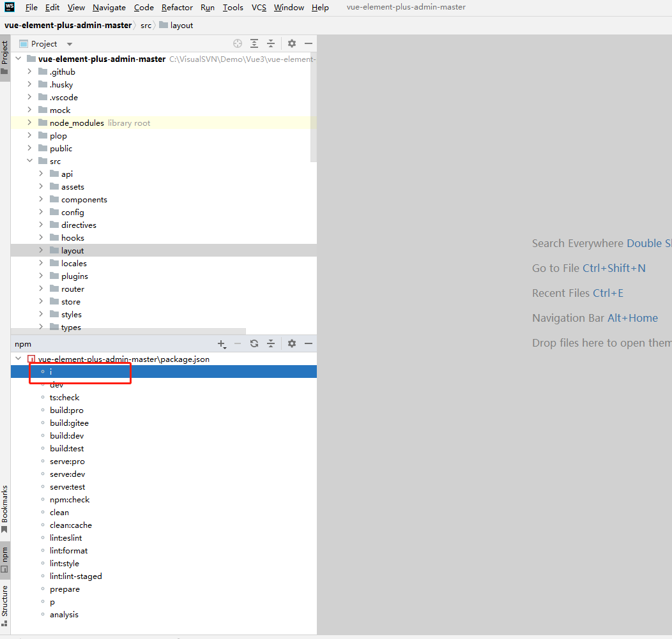Expand the components folder
672x639 pixels.
pyautogui.click(x=41, y=199)
